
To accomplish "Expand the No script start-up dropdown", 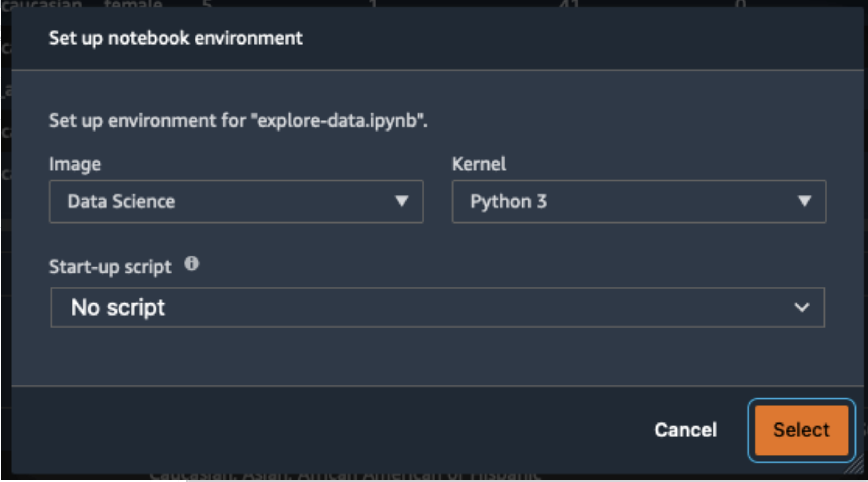I will (x=438, y=307).
